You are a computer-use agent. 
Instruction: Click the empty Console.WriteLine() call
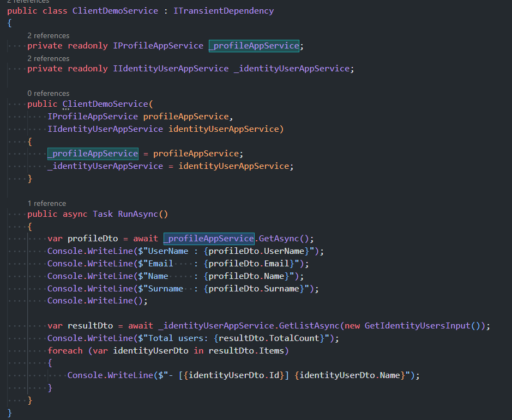[97, 301]
